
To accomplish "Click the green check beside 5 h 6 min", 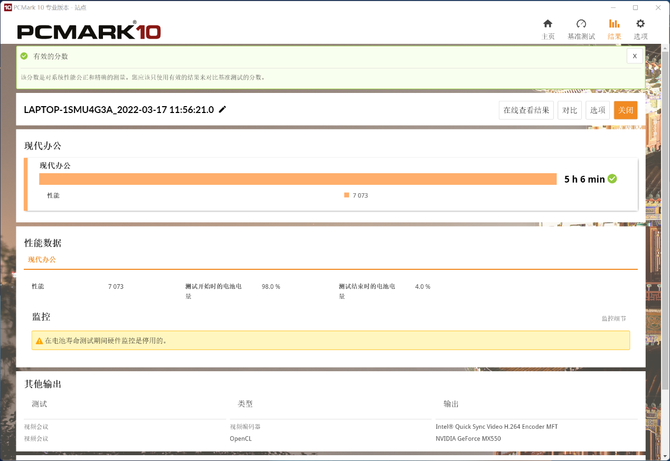I will tap(612, 179).
